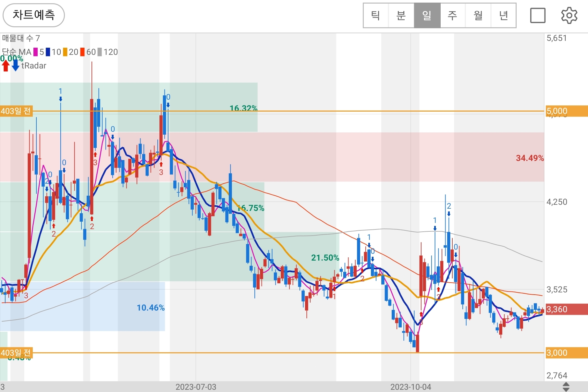Click the upper 403일 전 line label
Image resolution: width=588 pixels, height=392 pixels.
click(16, 111)
